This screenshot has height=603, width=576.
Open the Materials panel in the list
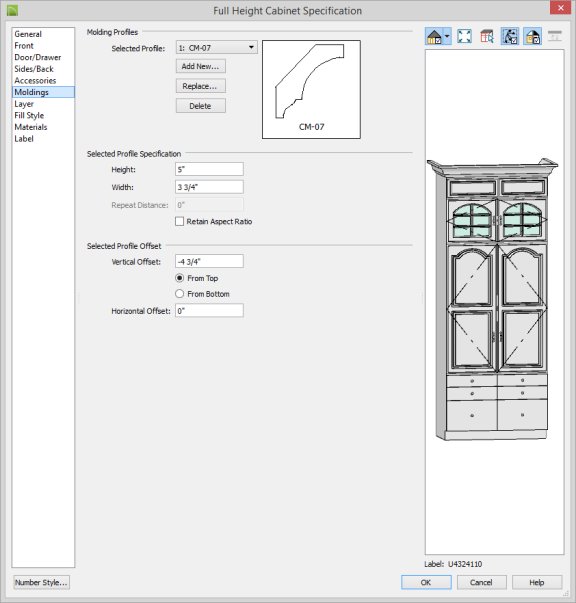[31, 127]
